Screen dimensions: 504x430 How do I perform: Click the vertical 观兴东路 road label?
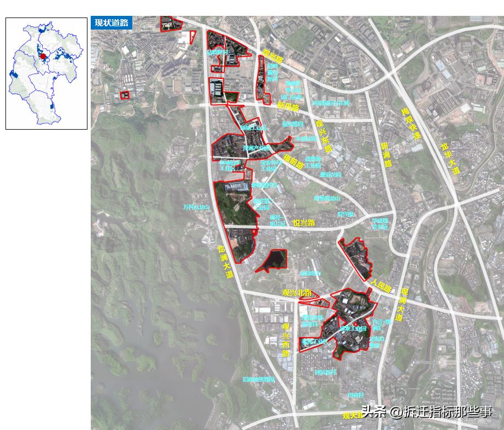click(324, 136)
